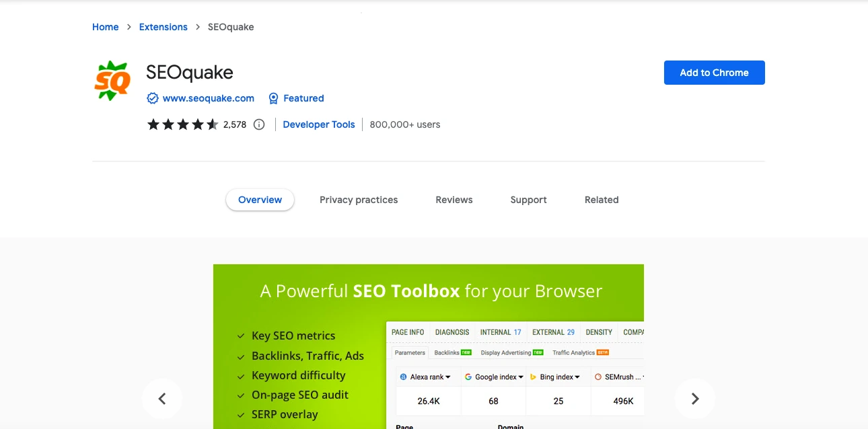This screenshot has height=429, width=868.
Task: Switch to the Overview tab
Action: tap(260, 200)
